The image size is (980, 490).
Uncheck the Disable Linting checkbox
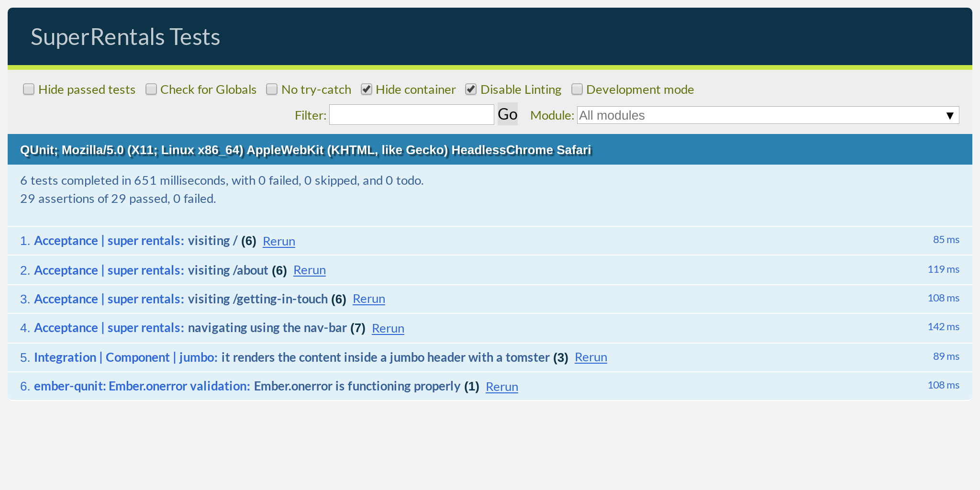(x=471, y=89)
